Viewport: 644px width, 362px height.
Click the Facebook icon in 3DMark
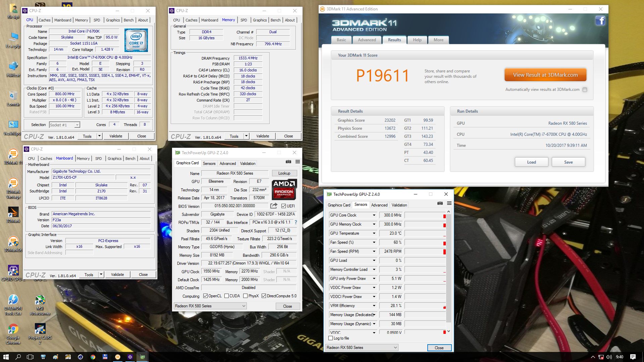[600, 21]
